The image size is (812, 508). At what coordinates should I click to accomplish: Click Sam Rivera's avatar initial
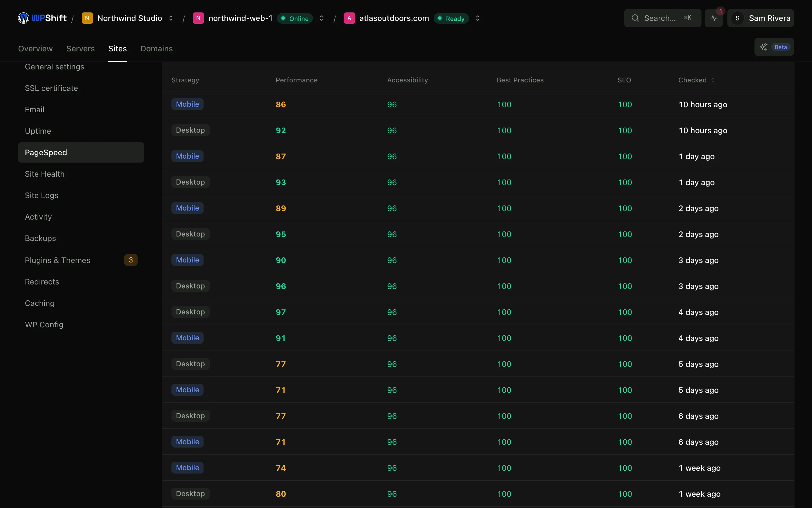737,18
